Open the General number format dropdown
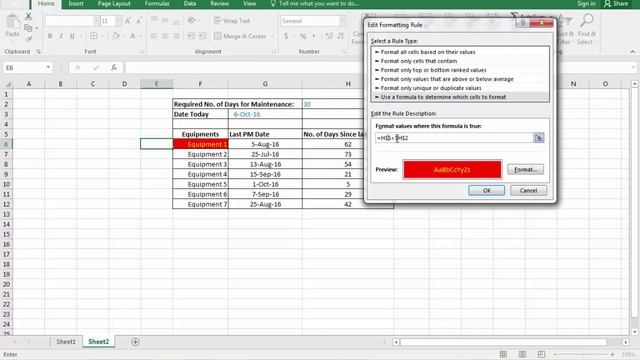Screen dimensions: 640x360 342,21
